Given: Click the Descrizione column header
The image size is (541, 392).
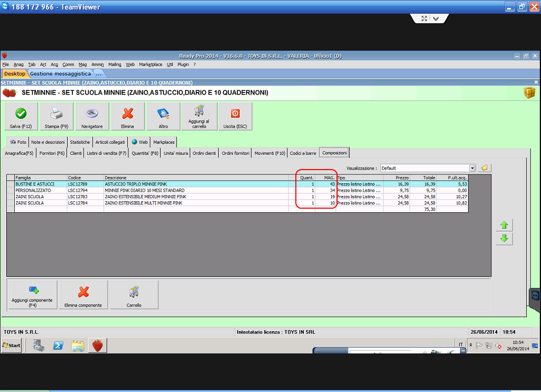Looking at the screenshot, I should click(196, 178).
